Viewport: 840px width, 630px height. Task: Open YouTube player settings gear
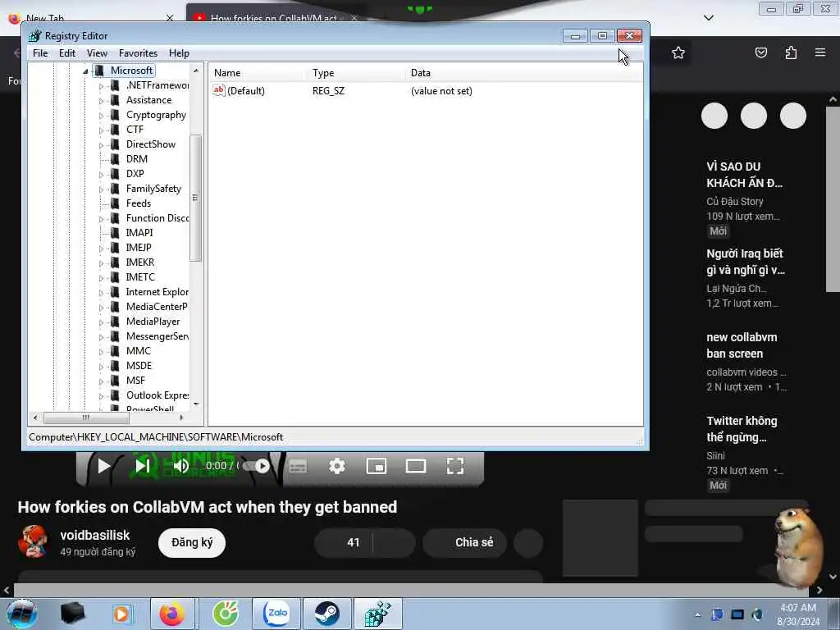tap(337, 466)
